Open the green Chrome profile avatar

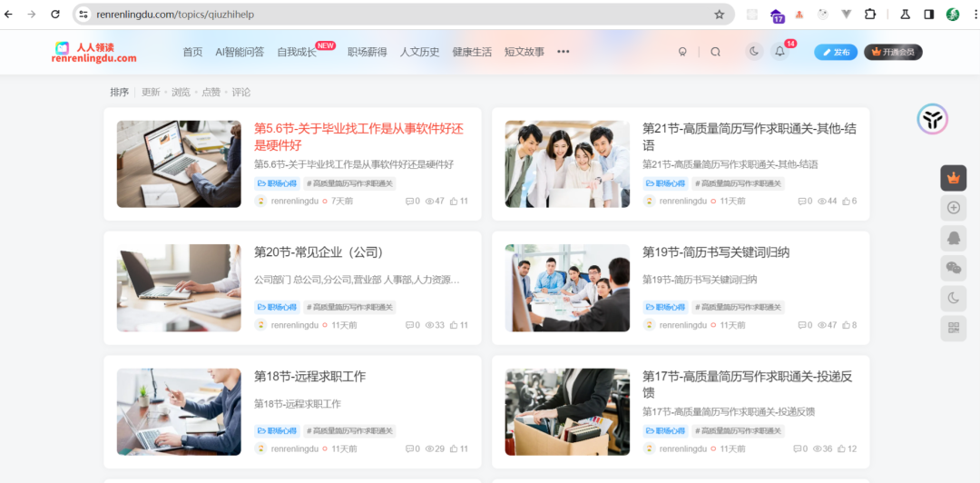[953, 14]
